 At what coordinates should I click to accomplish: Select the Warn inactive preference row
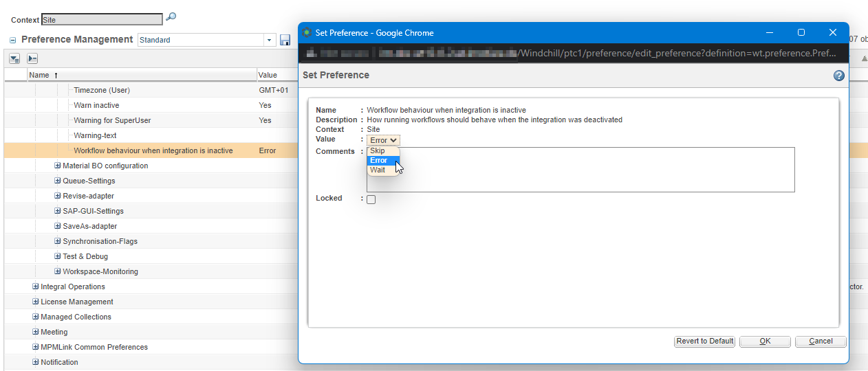pyautogui.click(x=96, y=105)
